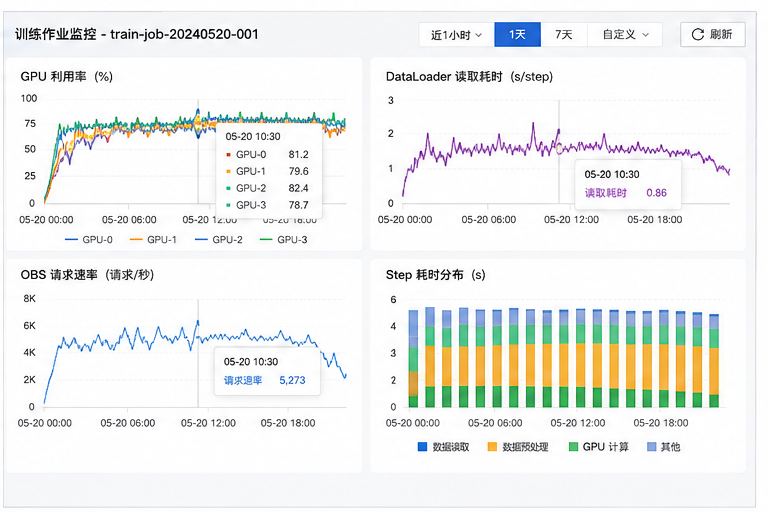The width and height of the screenshot is (768, 512).
Task: Open the 近1小时 time range dropdown
Action: pos(456,34)
